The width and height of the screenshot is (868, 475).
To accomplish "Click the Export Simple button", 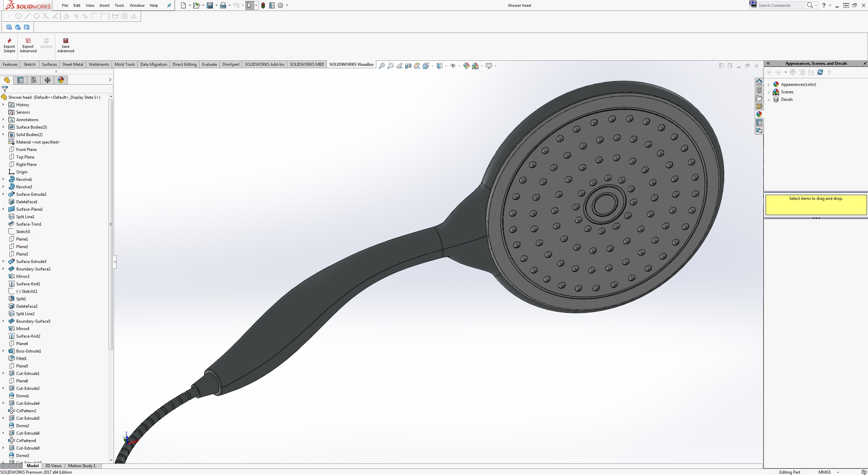I will click(9, 45).
